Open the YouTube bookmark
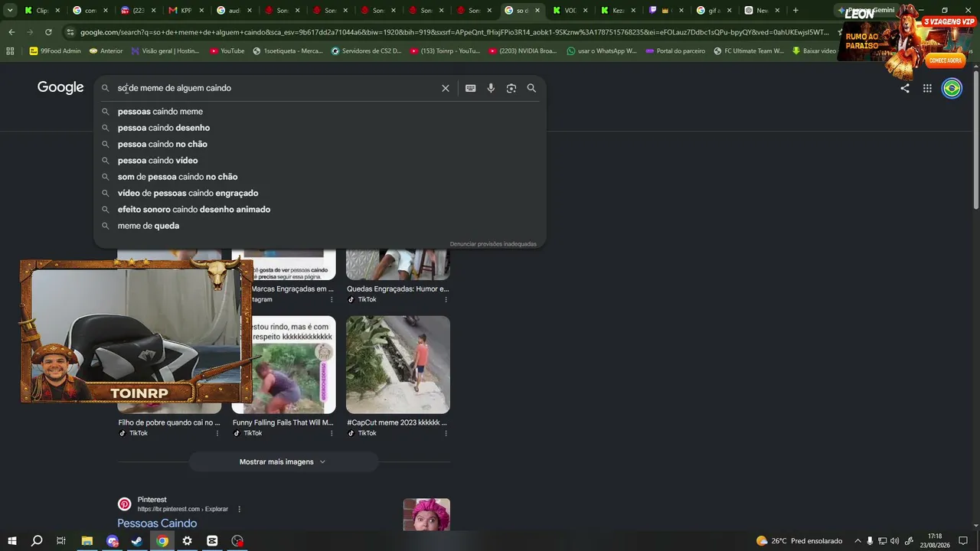Screen dimensions: 980x551 point(227,51)
